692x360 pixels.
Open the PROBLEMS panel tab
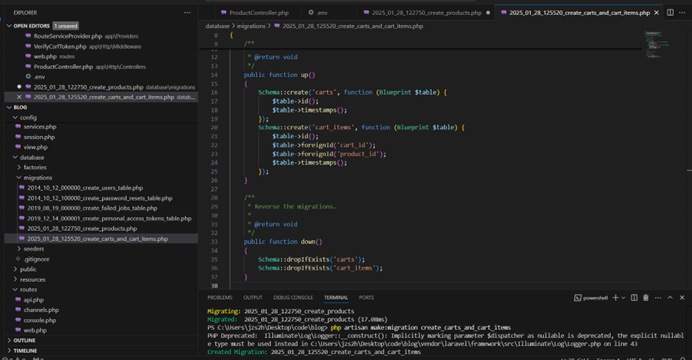pyautogui.click(x=220, y=298)
